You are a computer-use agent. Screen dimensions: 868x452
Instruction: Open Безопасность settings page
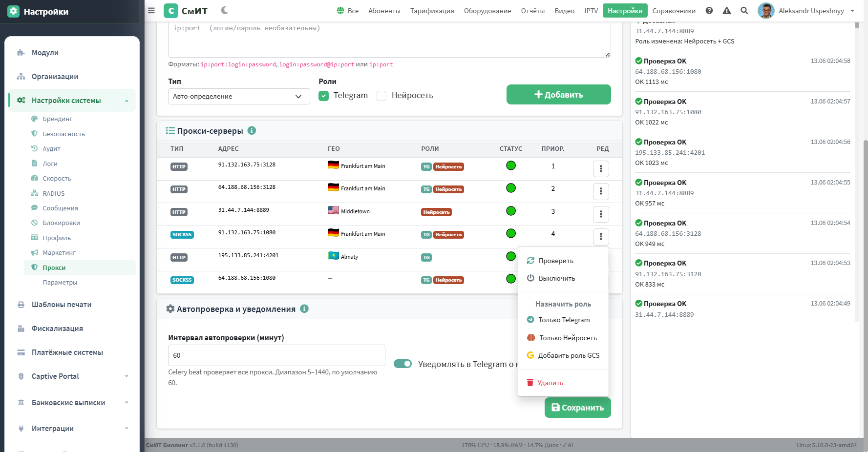[64, 134]
